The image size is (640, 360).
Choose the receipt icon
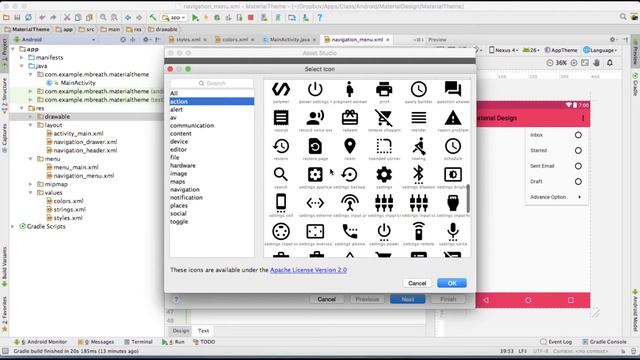pyautogui.click(x=281, y=118)
